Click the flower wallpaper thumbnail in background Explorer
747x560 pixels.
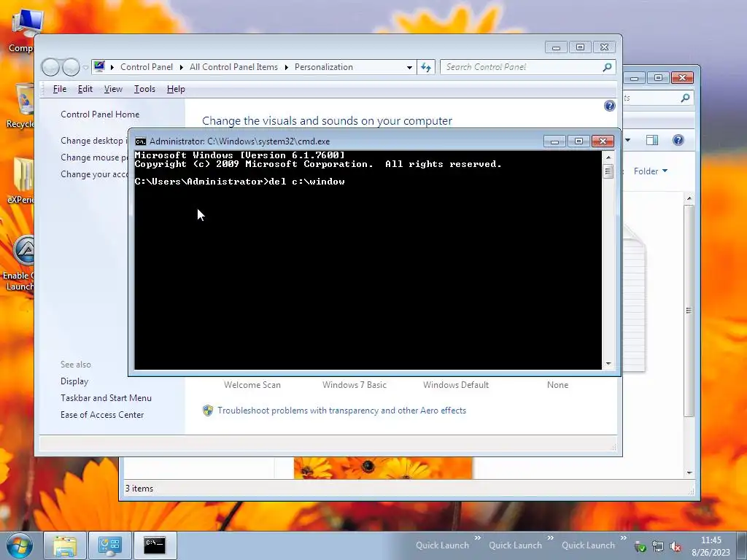383,468
